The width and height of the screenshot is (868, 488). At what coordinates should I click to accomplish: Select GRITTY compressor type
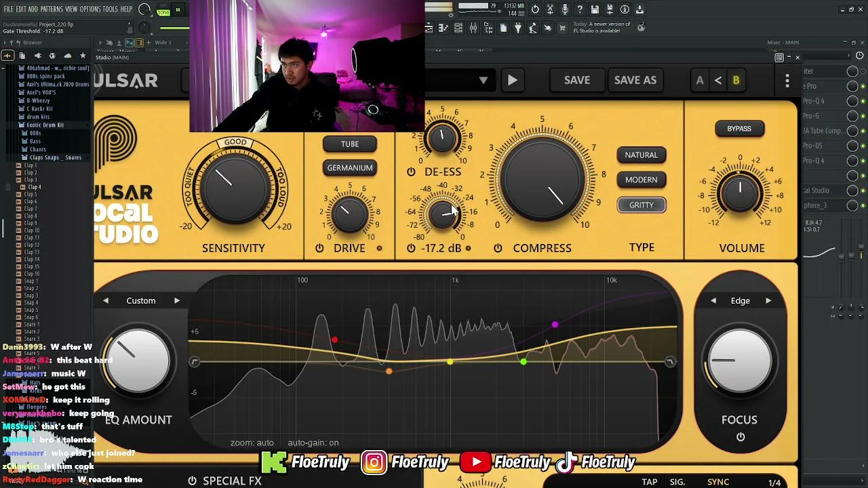pos(642,205)
